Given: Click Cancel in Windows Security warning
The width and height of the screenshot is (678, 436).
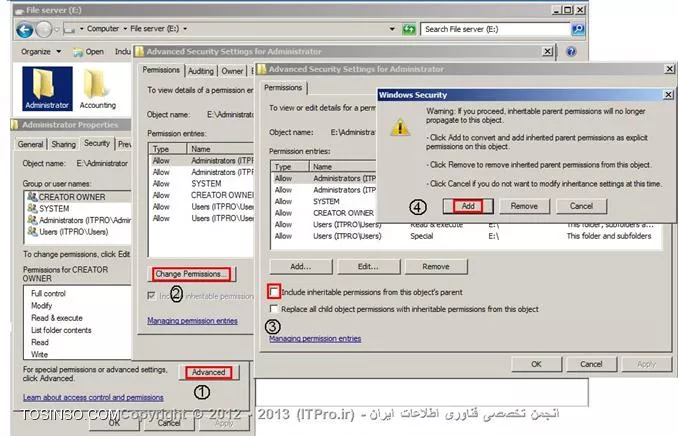Looking at the screenshot, I should pos(581,206).
